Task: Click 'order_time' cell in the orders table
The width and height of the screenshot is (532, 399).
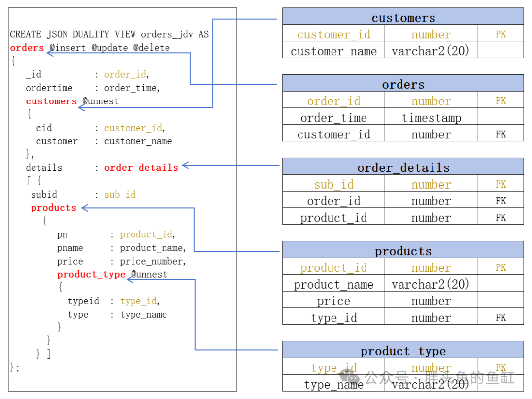Action: (x=333, y=116)
